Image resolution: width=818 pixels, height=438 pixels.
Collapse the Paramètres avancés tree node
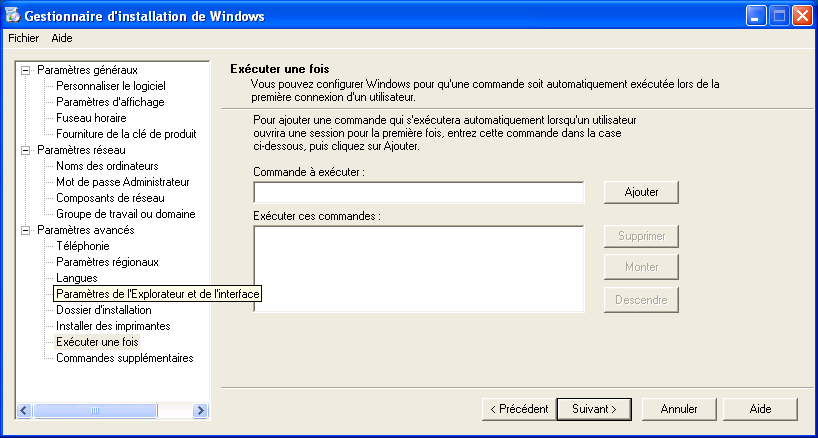tap(25, 230)
